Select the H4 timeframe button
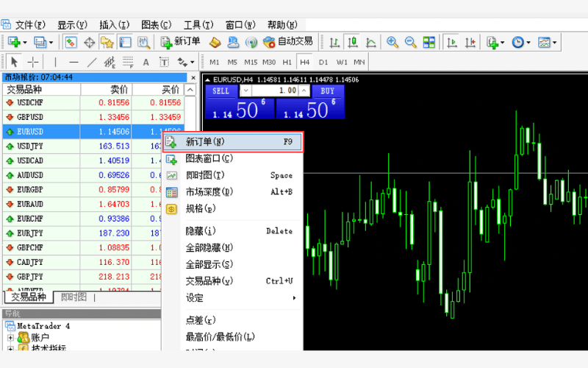This screenshot has height=368, width=588. coord(304,63)
